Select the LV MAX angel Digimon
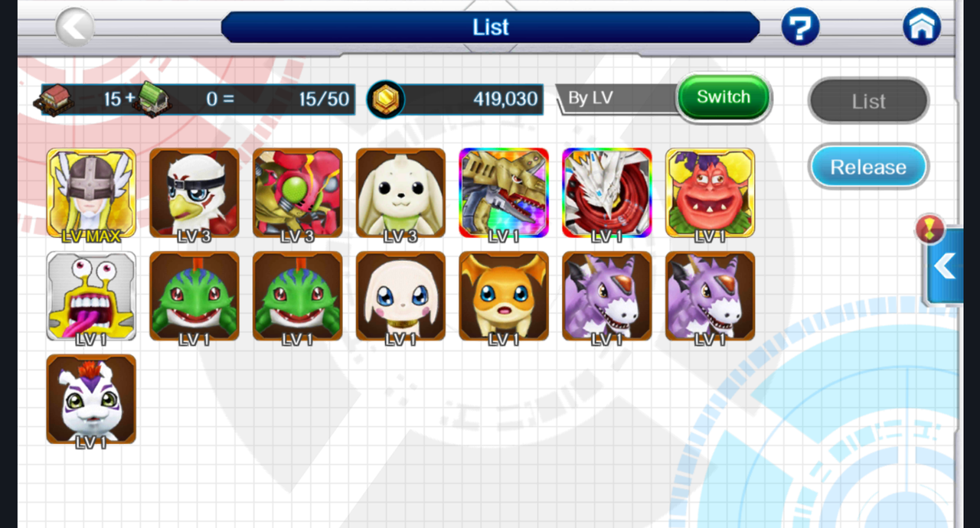Viewport: 980px width, 528px height. pyautogui.click(x=91, y=194)
